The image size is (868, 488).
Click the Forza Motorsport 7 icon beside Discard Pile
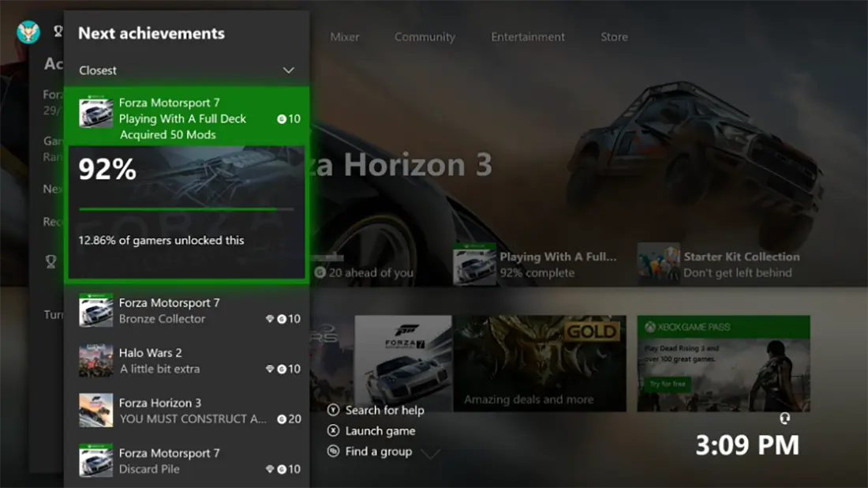96,460
